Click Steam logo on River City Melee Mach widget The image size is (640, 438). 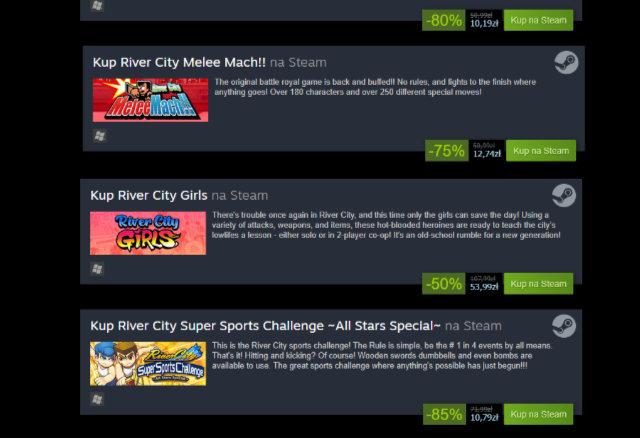[x=566, y=62]
